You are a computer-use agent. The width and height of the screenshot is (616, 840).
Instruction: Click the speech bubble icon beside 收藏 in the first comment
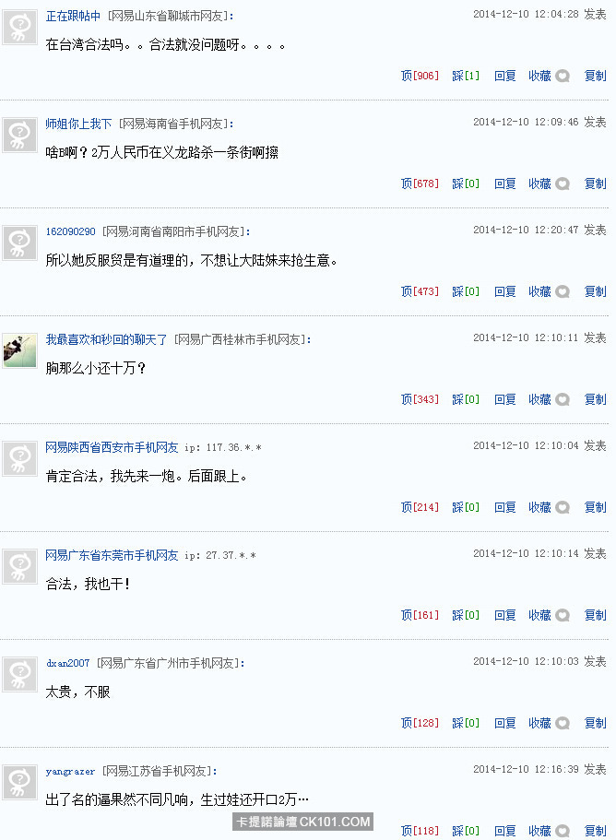click(563, 77)
